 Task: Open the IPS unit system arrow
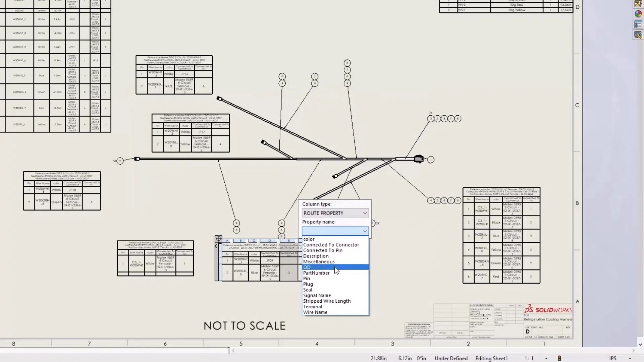pos(630,358)
